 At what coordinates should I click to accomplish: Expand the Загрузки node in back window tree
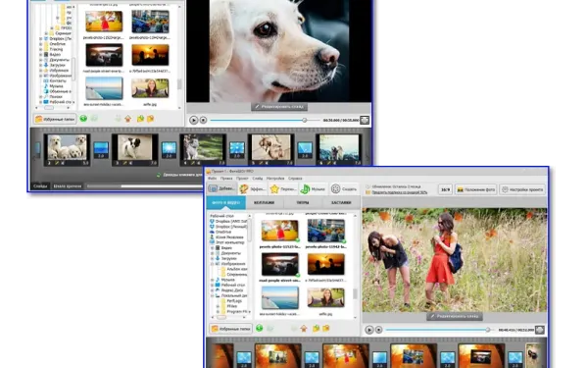[41, 65]
